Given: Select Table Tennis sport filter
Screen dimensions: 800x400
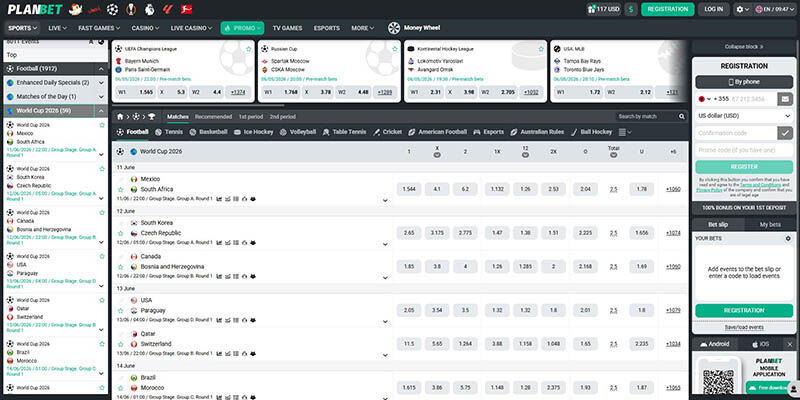Looking at the screenshot, I should pyautogui.click(x=344, y=132).
